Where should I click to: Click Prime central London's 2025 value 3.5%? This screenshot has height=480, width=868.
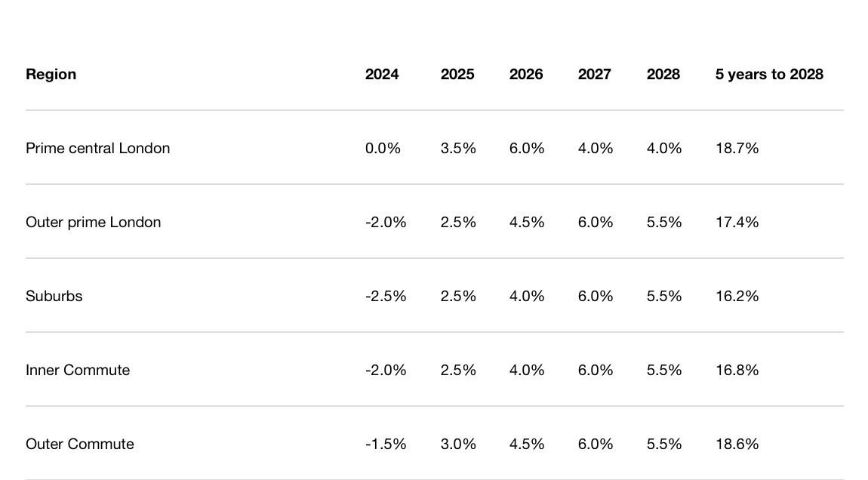click(458, 148)
